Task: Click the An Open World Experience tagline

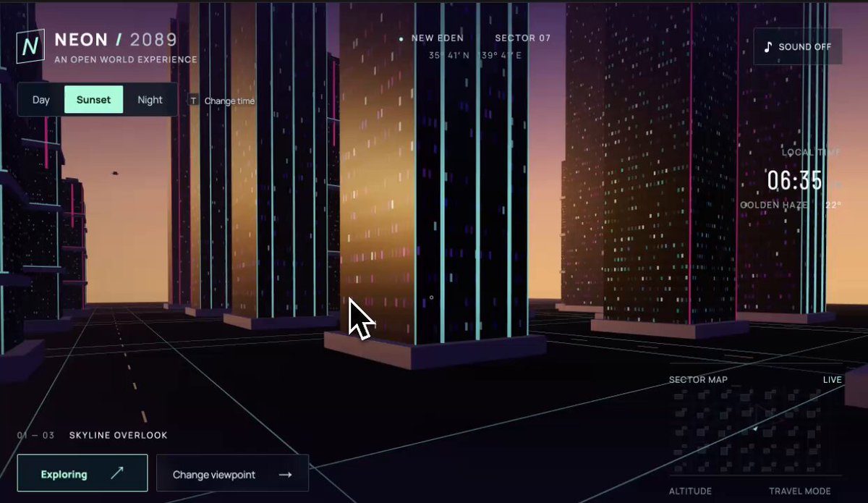Action: 126,59
